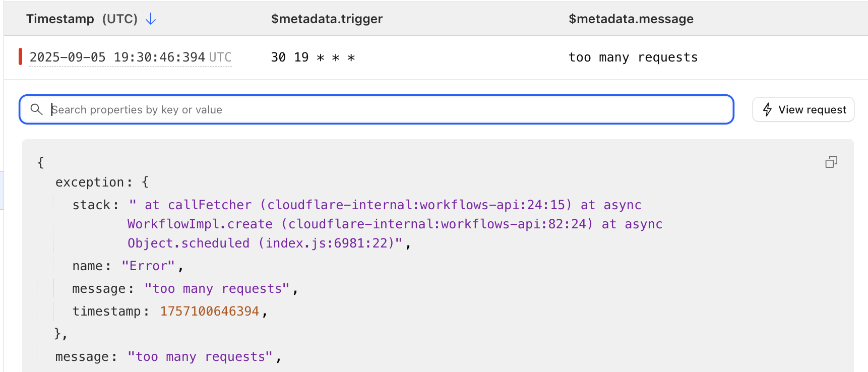The width and height of the screenshot is (868, 372).
Task: Click the magnifying glass search icon
Action: [36, 109]
